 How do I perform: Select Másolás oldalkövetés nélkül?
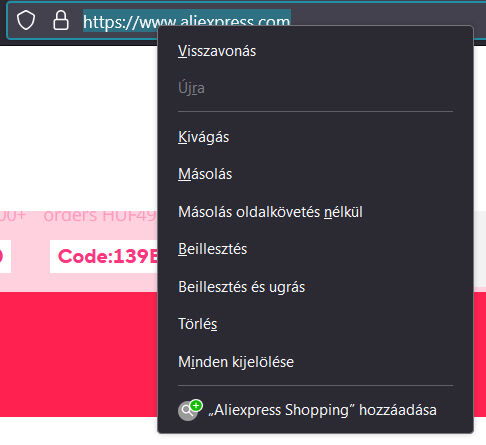tap(315, 212)
